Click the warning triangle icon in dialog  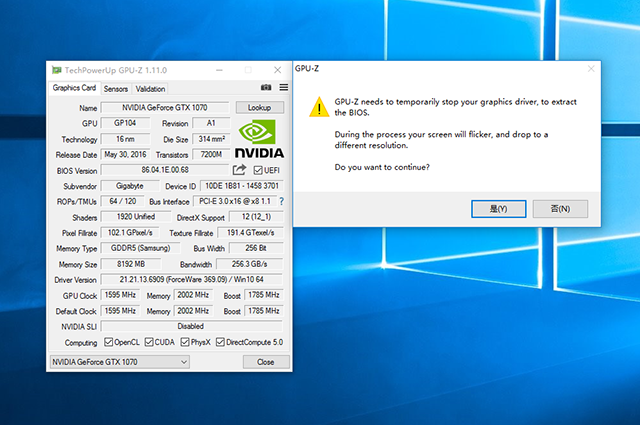(319, 107)
